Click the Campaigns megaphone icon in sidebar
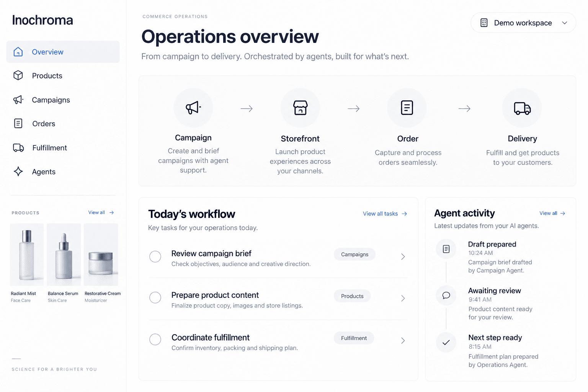The image size is (588, 392). (x=18, y=100)
